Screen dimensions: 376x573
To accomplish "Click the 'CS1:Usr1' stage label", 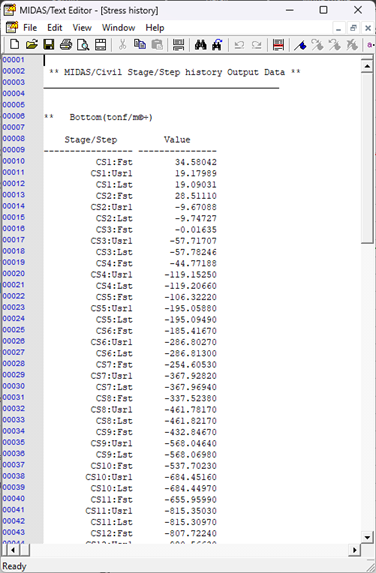I will pyautogui.click(x=111, y=173).
